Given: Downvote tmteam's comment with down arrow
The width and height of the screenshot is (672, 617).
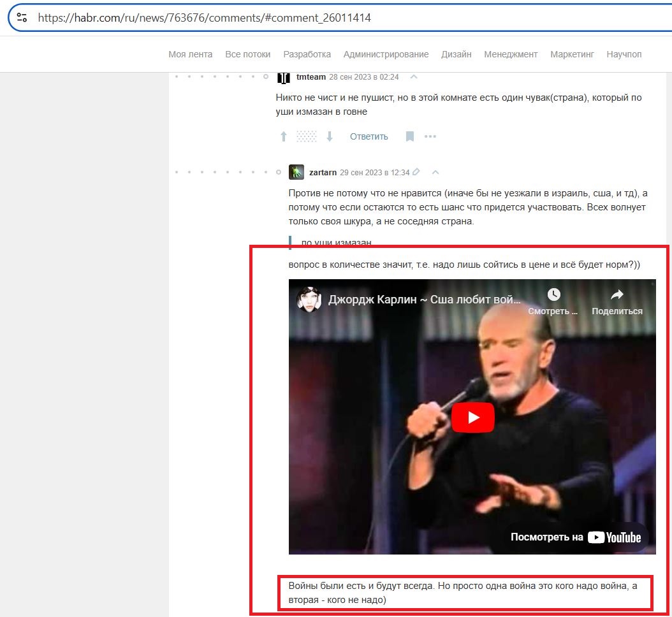Looking at the screenshot, I should click(x=330, y=136).
